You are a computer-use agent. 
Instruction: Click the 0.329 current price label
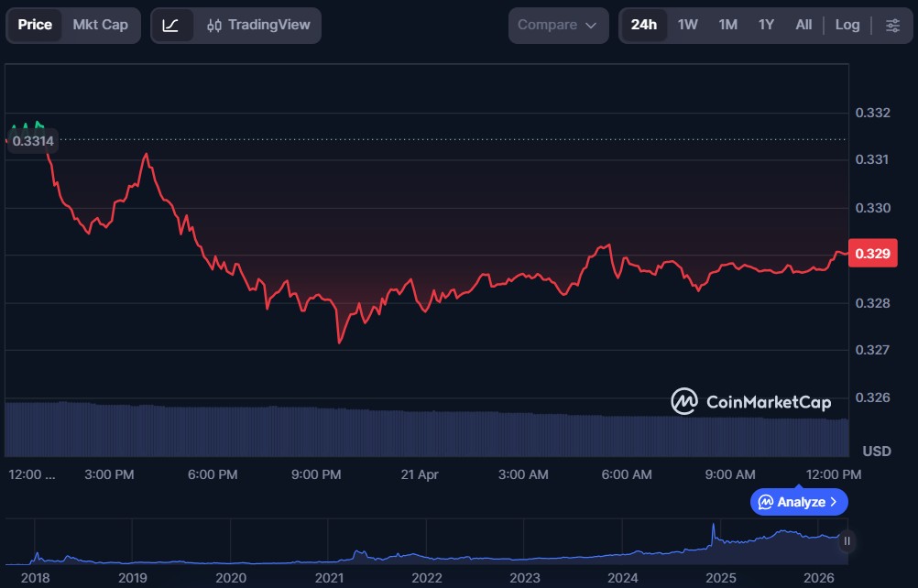click(x=870, y=254)
